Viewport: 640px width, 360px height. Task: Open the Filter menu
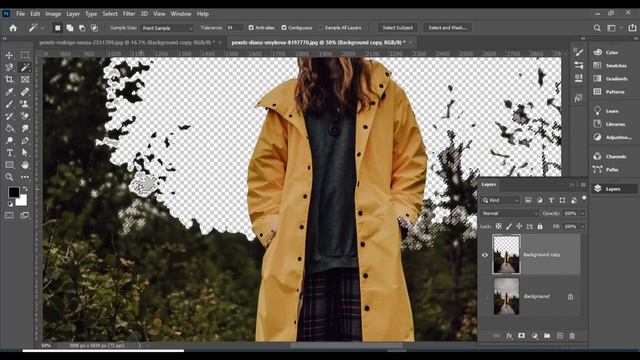click(129, 13)
